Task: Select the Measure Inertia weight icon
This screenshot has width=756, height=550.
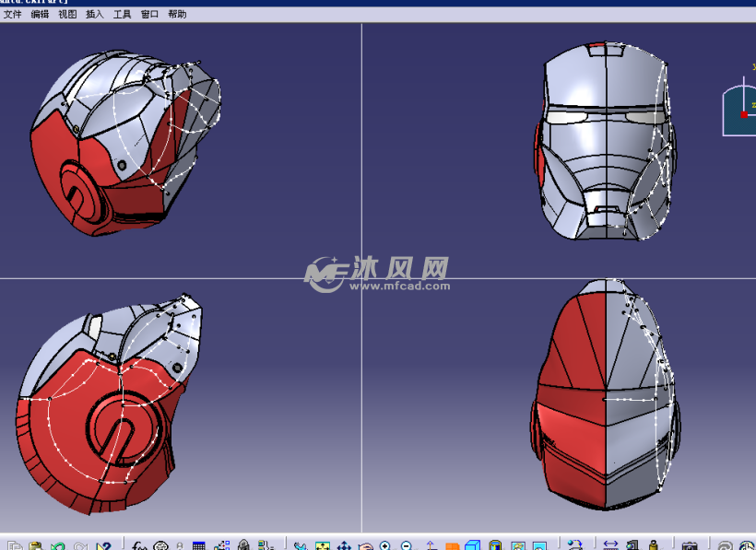Action: click(x=654, y=545)
